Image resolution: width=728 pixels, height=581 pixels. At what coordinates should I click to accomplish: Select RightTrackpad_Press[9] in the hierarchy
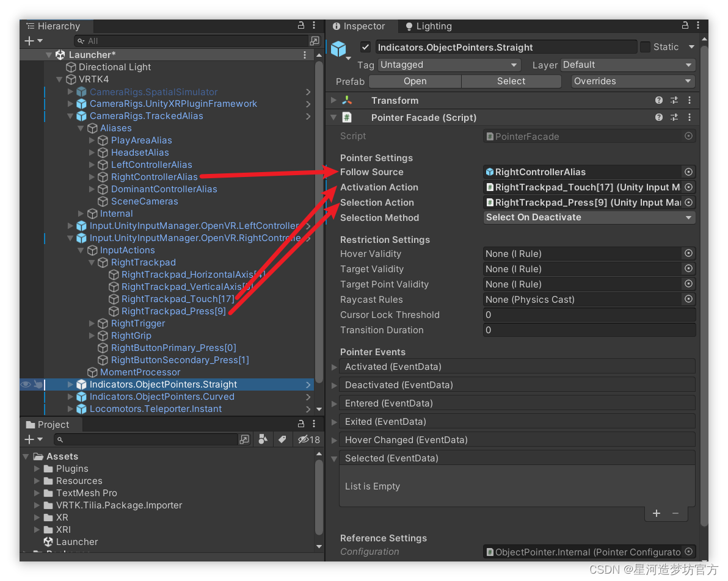[x=173, y=311]
